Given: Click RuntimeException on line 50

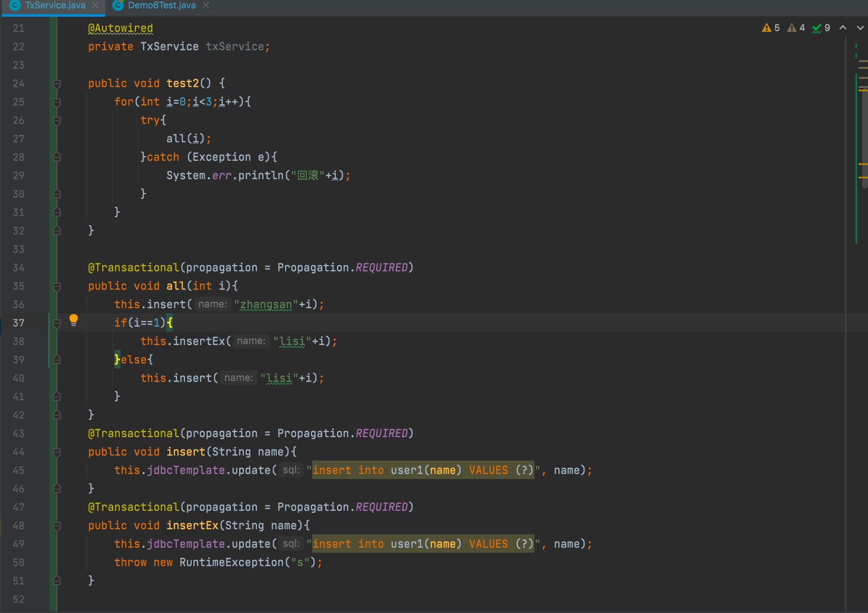Looking at the screenshot, I should 231,562.
